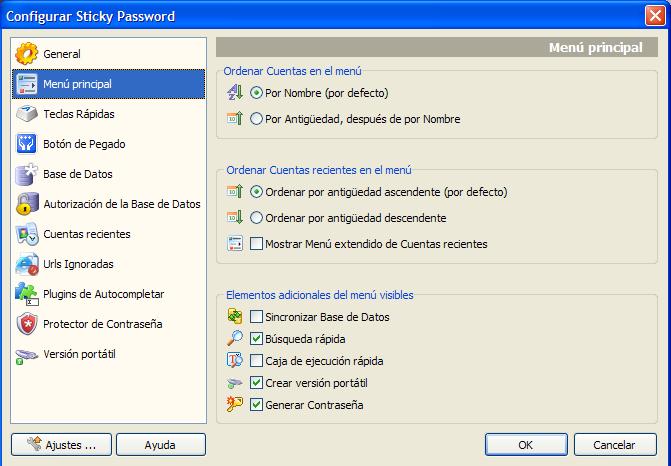
Task: Close the Configurar Sticky Password dialog
Action: pos(655,16)
